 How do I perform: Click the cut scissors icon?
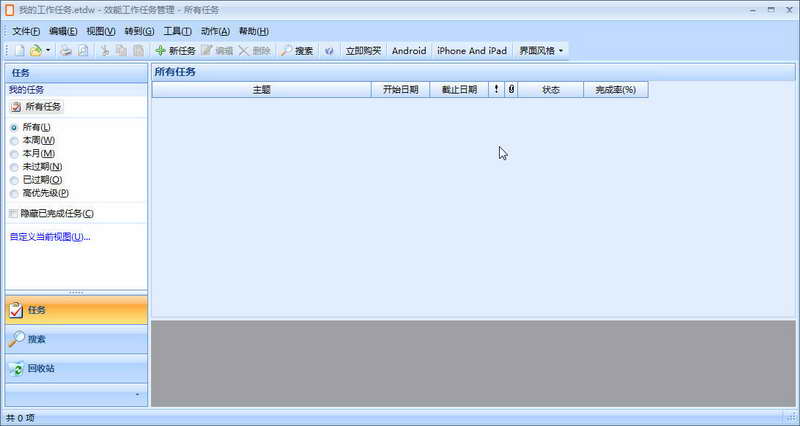105,51
